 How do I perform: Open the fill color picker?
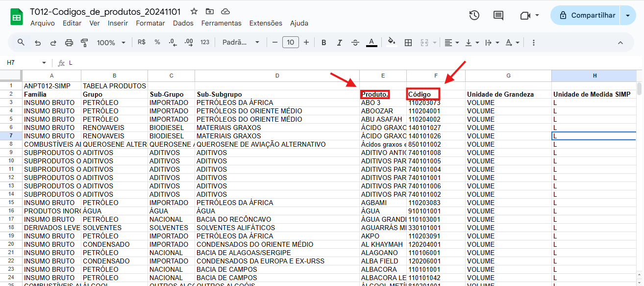pyautogui.click(x=391, y=43)
